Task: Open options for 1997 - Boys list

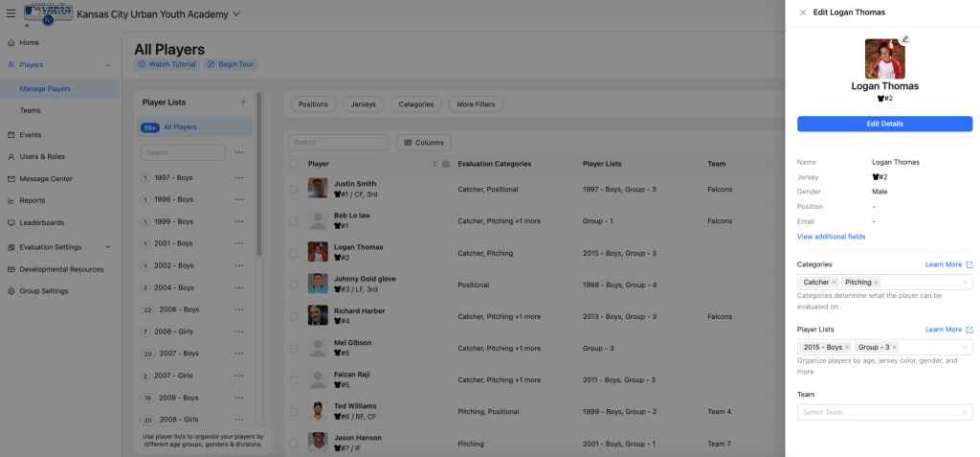Action: tap(239, 177)
